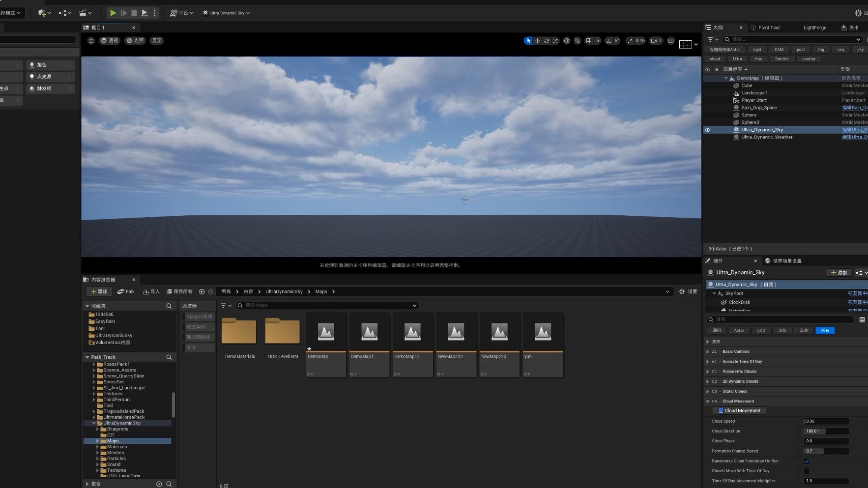Select the Actor filter in details
The width and height of the screenshot is (868, 488).
click(x=739, y=331)
